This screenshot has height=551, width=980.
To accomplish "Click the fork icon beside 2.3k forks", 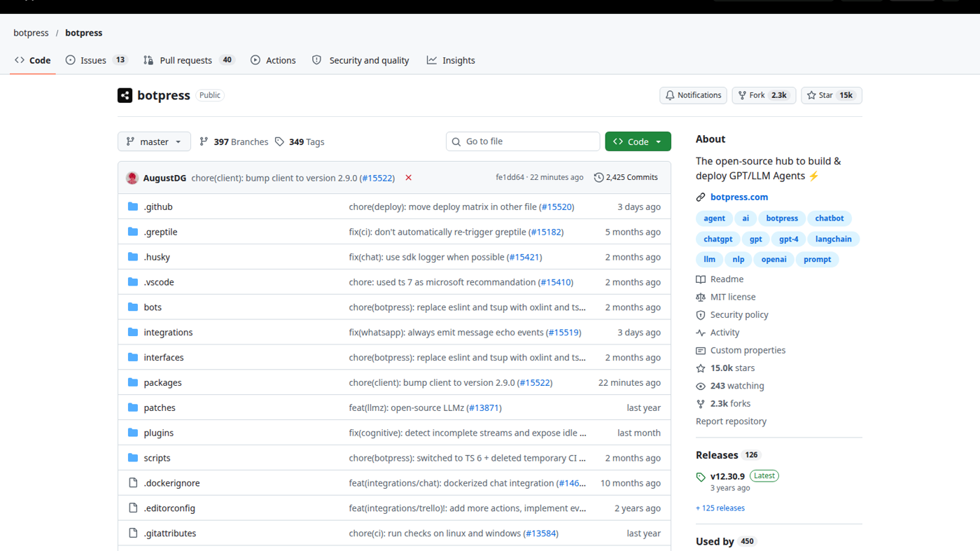I will pos(701,404).
